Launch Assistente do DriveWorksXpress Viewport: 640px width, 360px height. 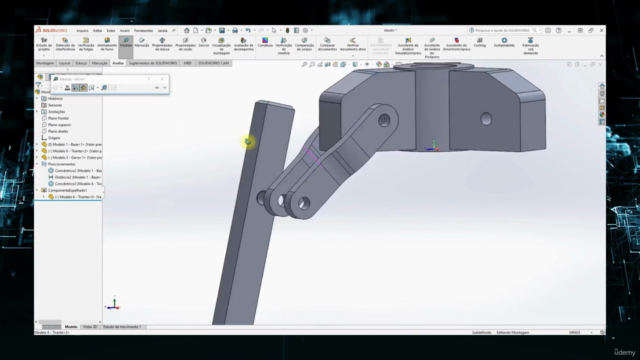pyautogui.click(x=457, y=45)
